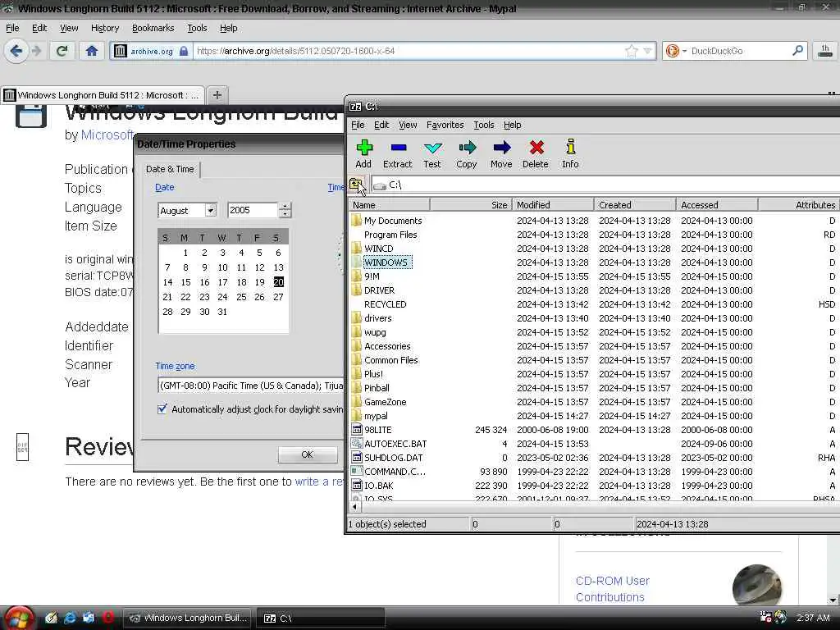Sort 7-Zip list by Attributes column
840x630 pixels.
point(799,205)
